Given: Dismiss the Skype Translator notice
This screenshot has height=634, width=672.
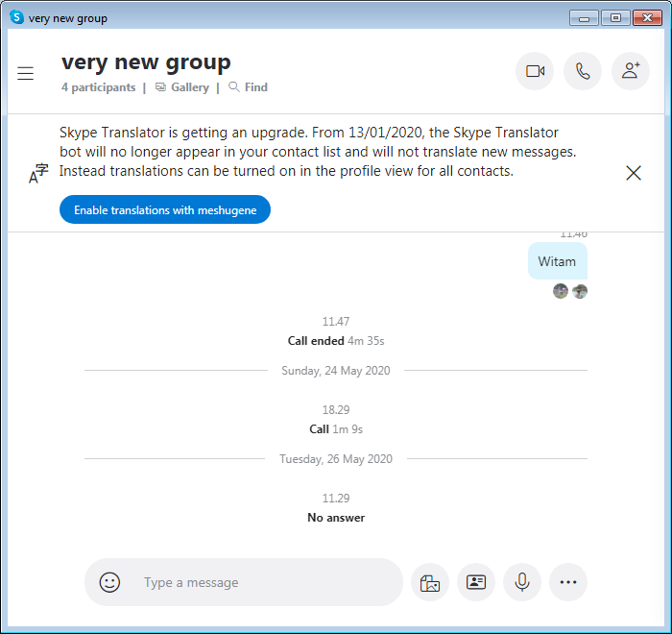Looking at the screenshot, I should click(x=634, y=173).
